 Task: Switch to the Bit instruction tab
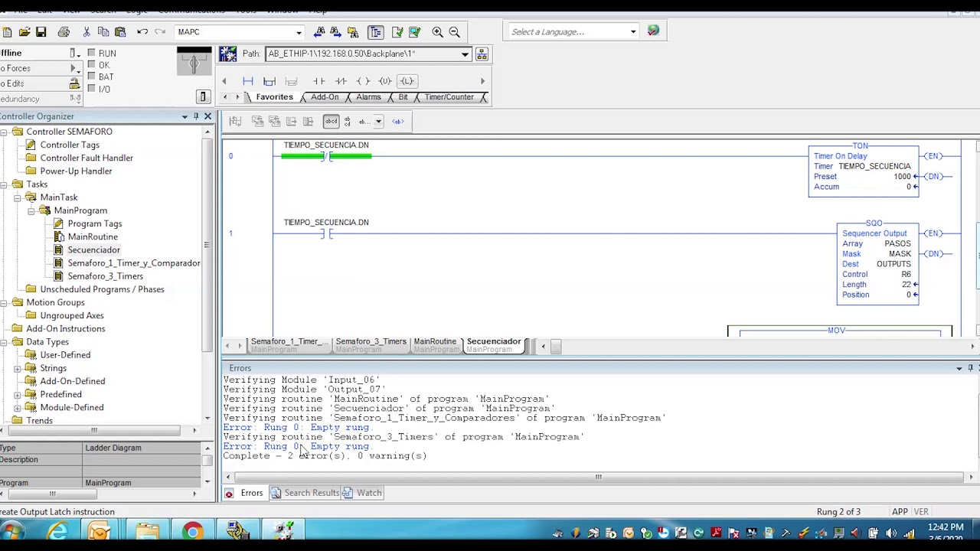tap(403, 97)
